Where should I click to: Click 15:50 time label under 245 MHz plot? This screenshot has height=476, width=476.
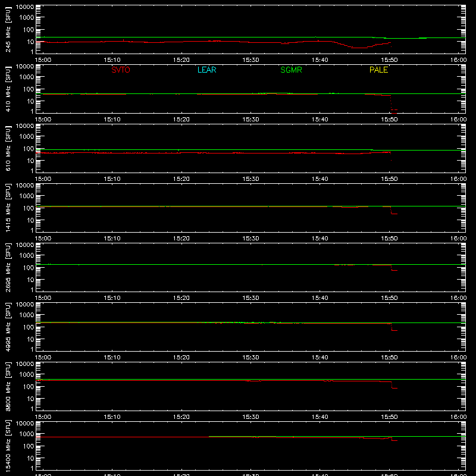click(389, 60)
